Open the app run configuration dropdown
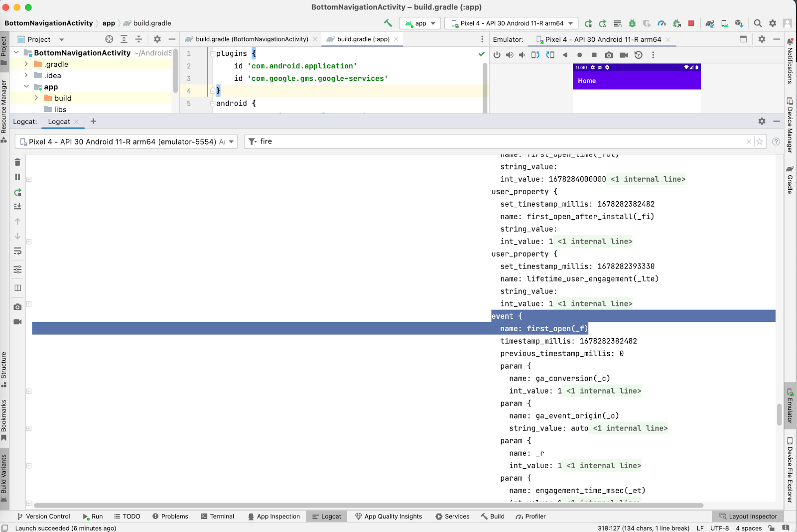This screenshot has width=797, height=532. 420,23
